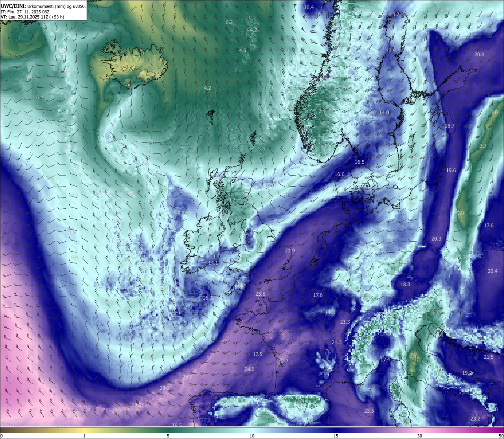
Task: Click the 19.6 value over Poland
Action: tap(451, 170)
